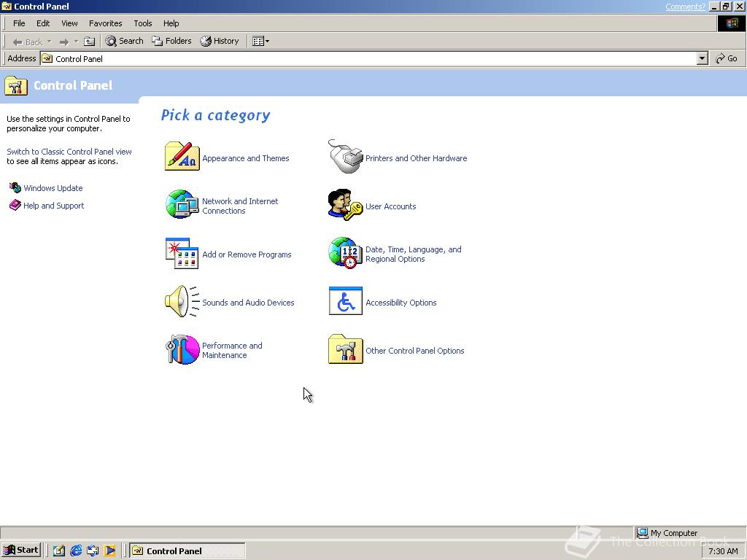Click the Start button
The width and height of the screenshot is (747, 560).
[x=21, y=551]
